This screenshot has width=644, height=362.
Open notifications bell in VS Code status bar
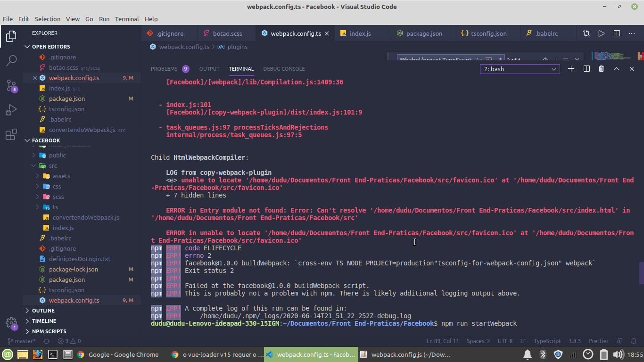634,341
